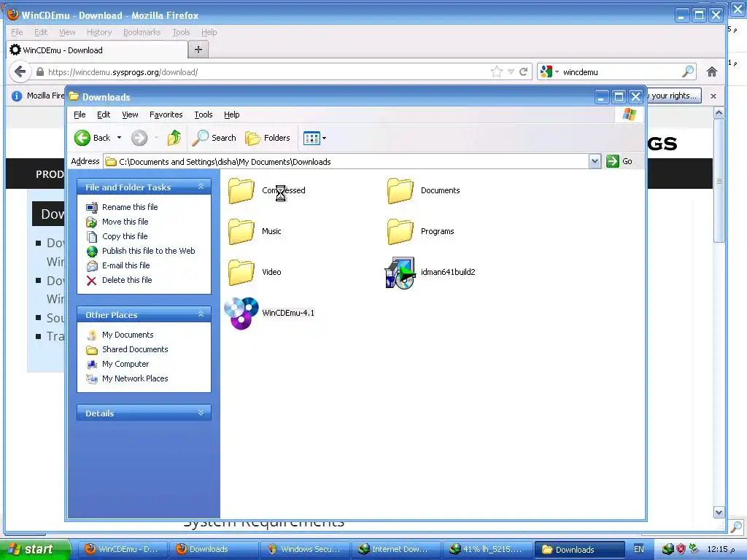Viewport: 747px width, 560px height.
Task: Switch to Internet Download Manager taskbar item
Action: [x=396, y=549]
